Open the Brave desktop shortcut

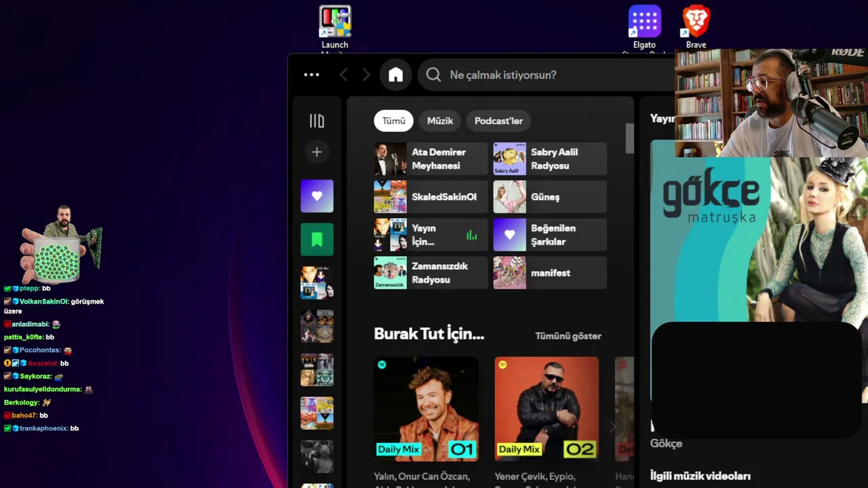(x=696, y=27)
